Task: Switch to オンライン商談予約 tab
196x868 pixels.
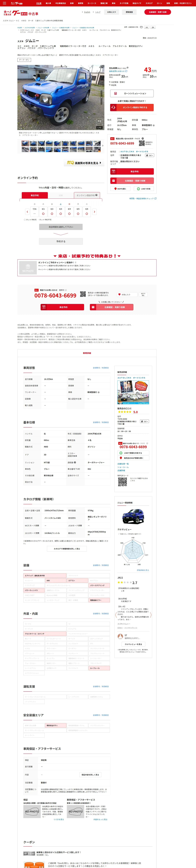Action: pyautogui.click(x=87, y=195)
